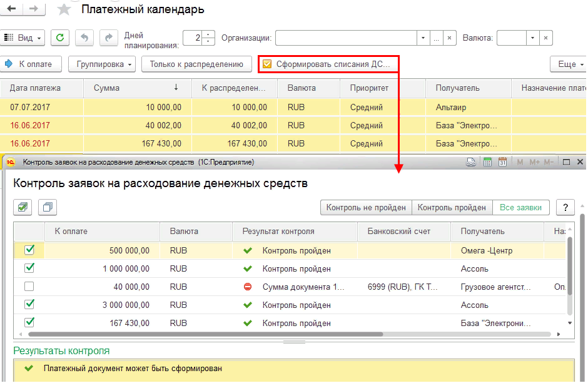Uncheck the 500 000,00 Омега-Центр row checkbox
The width and height of the screenshot is (588, 383).
(x=29, y=250)
